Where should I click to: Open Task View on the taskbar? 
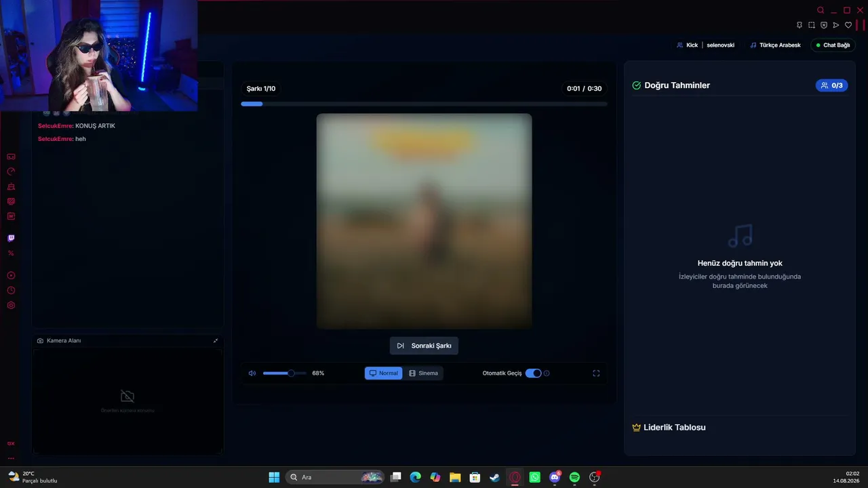point(396,477)
